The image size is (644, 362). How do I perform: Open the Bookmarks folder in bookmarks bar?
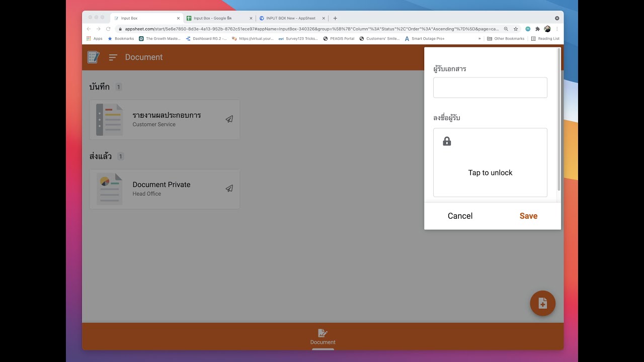coord(121,39)
